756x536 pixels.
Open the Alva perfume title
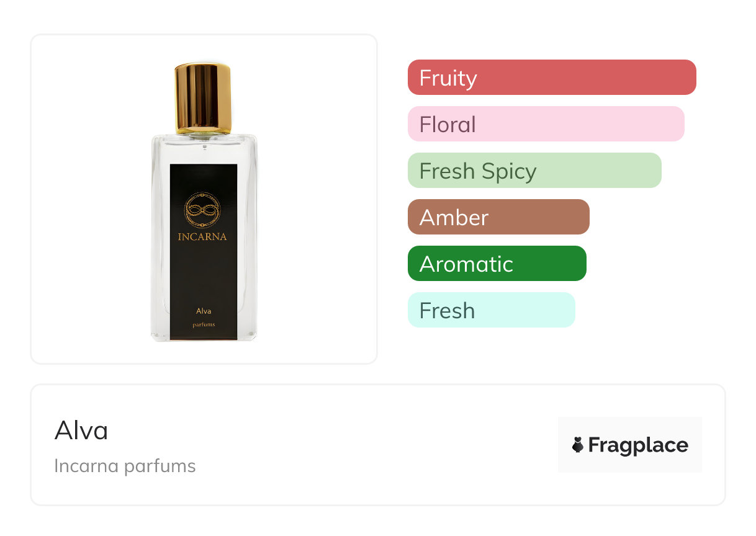click(x=81, y=431)
